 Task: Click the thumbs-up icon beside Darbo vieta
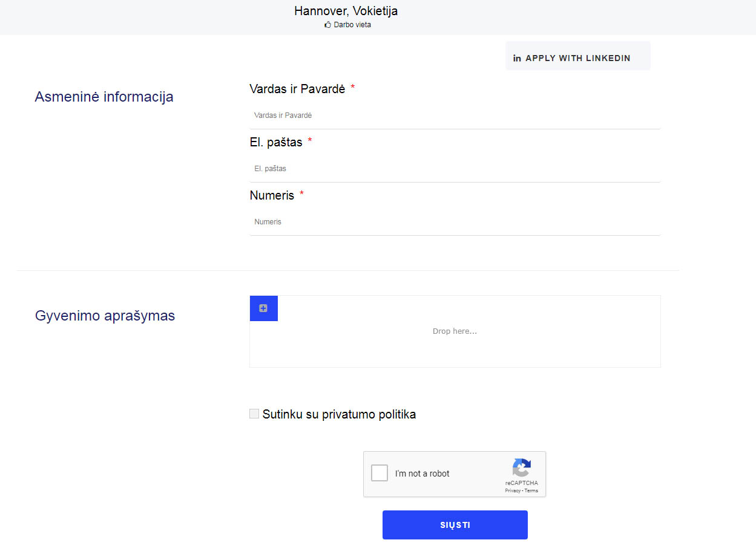pos(328,25)
